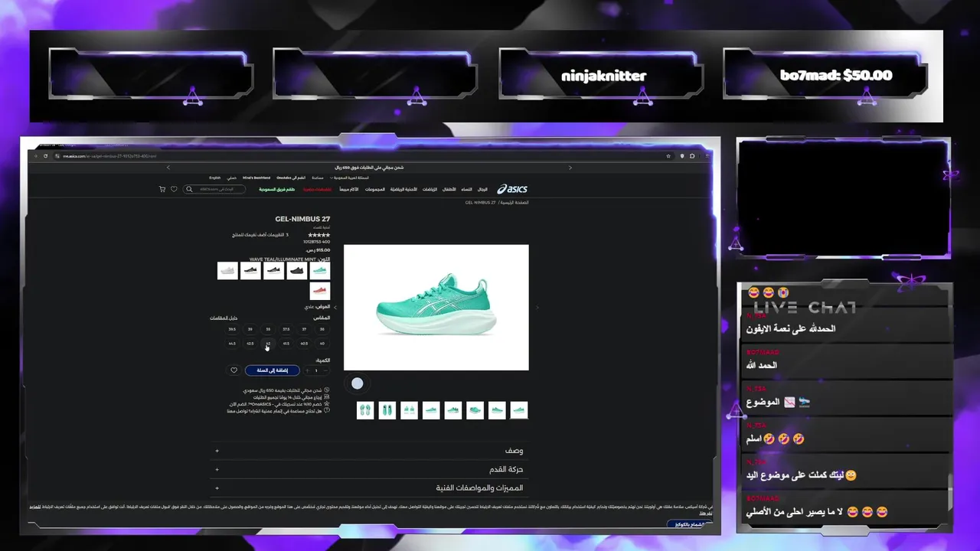Select size 40

click(322, 344)
